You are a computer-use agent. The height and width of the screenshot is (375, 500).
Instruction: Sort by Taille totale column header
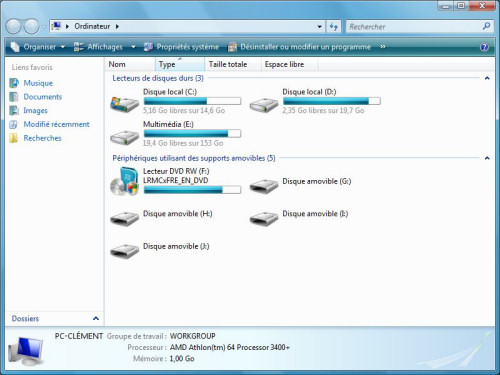(233, 64)
